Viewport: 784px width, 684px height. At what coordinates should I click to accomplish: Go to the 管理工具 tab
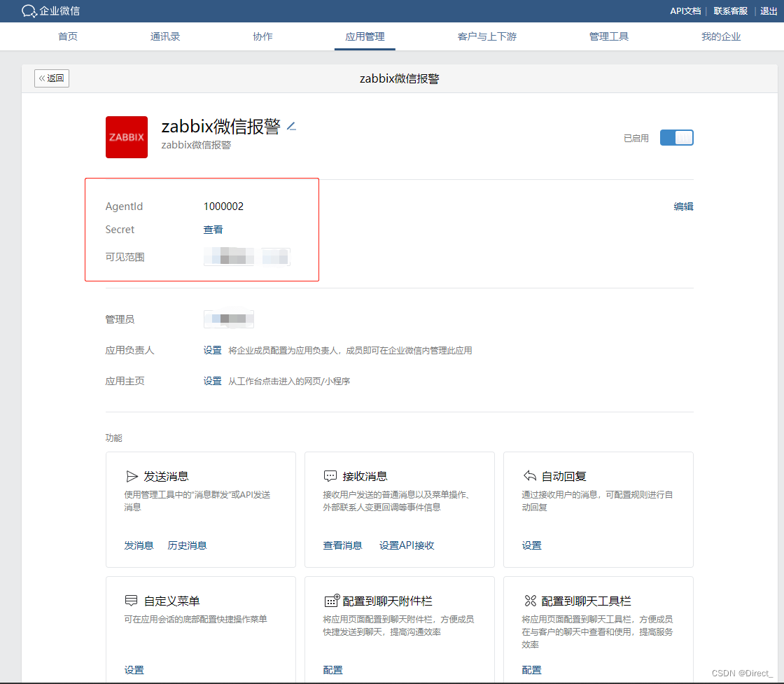[608, 36]
